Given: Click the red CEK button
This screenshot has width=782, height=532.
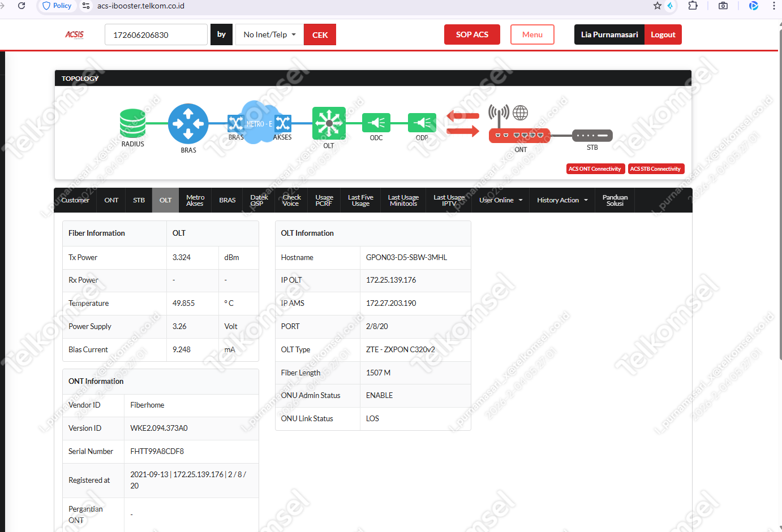Looking at the screenshot, I should (x=320, y=34).
